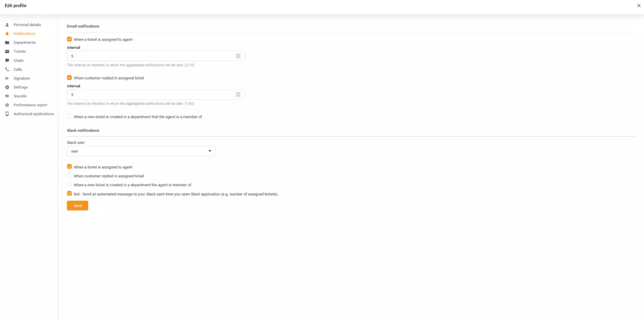Screen dimensions: 644x320
Task: Click the Save button
Action: tap(77, 205)
